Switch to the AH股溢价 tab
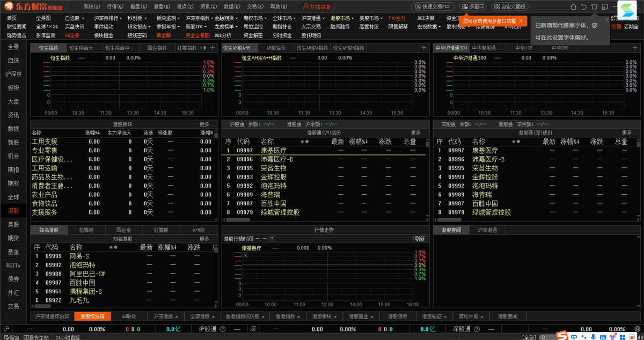This screenshot has width=644, height=340. [x=276, y=48]
